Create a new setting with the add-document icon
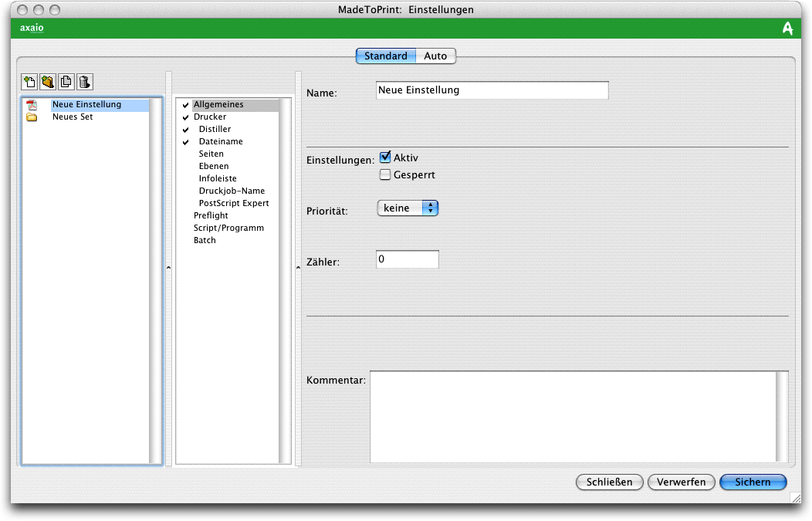 (29, 82)
